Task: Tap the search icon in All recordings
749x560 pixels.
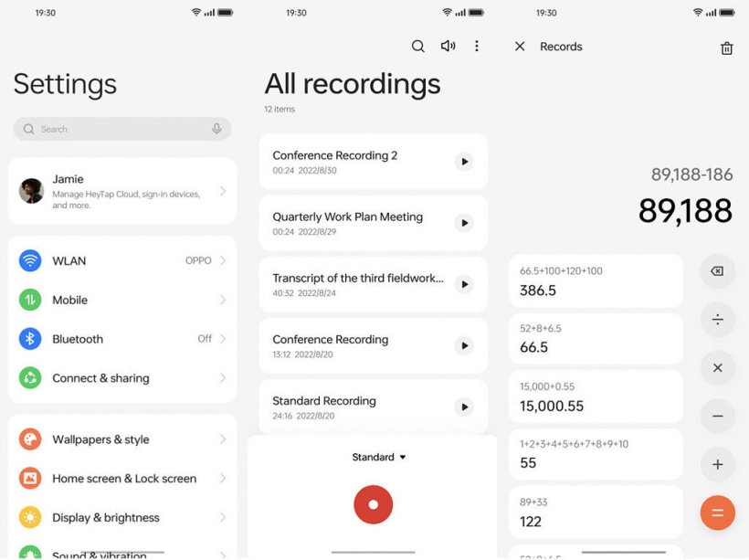Action: pyautogui.click(x=418, y=46)
